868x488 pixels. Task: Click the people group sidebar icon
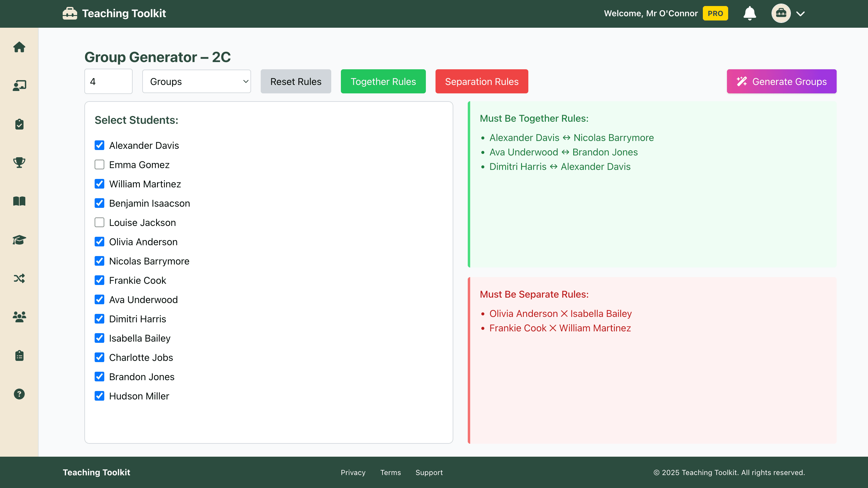point(19,317)
